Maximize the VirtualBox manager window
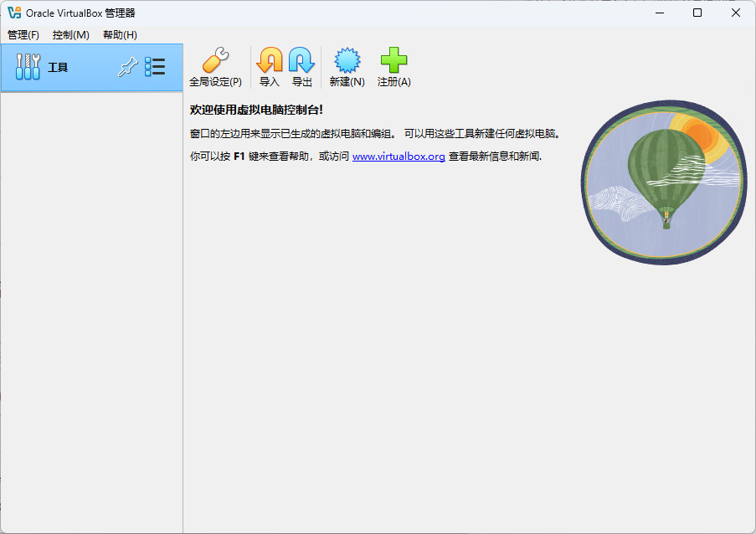The height and width of the screenshot is (534, 756). click(697, 13)
